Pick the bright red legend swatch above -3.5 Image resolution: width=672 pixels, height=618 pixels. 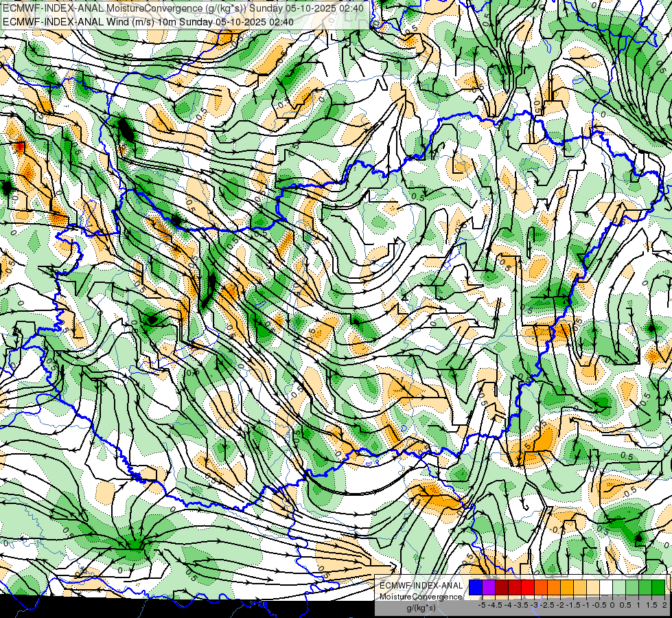(x=528, y=588)
